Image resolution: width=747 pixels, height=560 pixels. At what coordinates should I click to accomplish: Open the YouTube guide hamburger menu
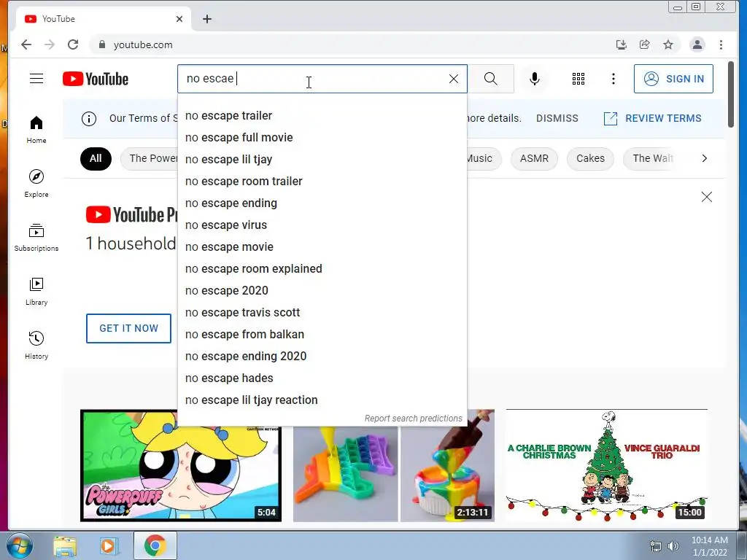[36, 79]
